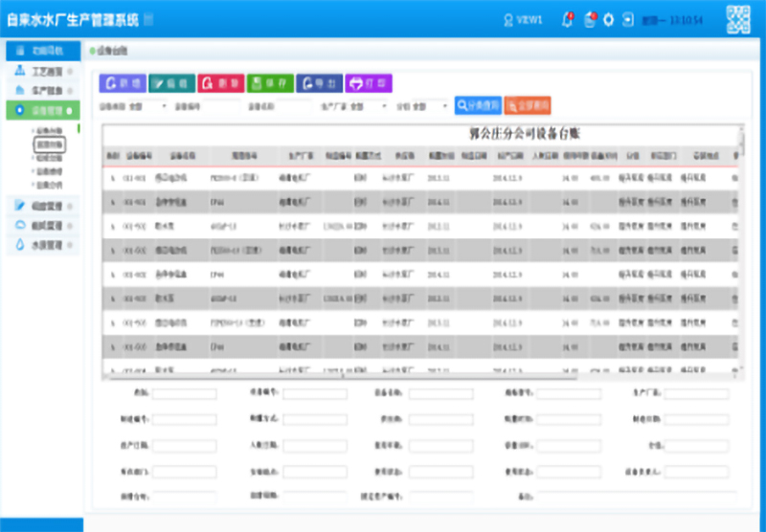Viewport: 766px width, 532px height.
Task: Click the blue-purple 新增 (add) button
Action: (122, 83)
